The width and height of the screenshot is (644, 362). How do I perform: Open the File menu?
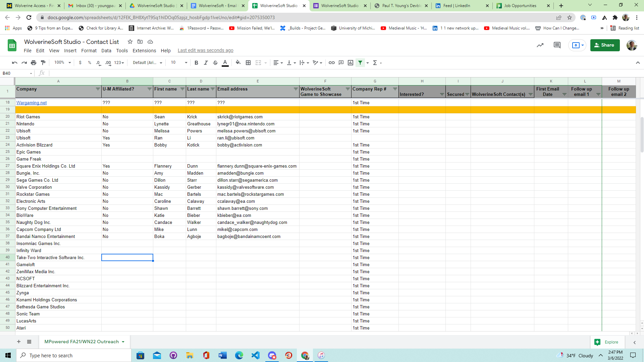(28, 51)
